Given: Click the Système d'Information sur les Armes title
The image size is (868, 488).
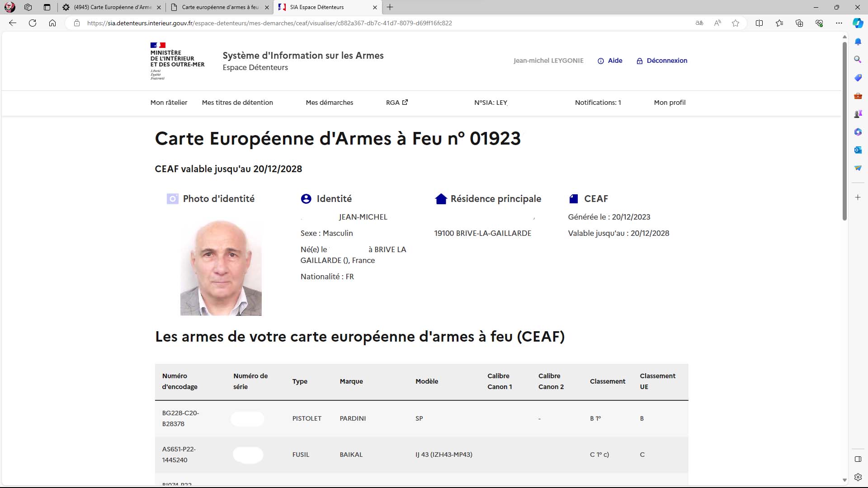Looking at the screenshot, I should pyautogui.click(x=303, y=56).
